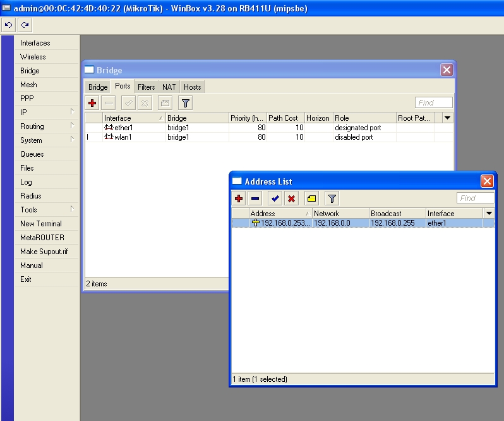The width and height of the screenshot is (504, 421).
Task: Open New Terminal from the sidebar
Action: click(x=47, y=224)
